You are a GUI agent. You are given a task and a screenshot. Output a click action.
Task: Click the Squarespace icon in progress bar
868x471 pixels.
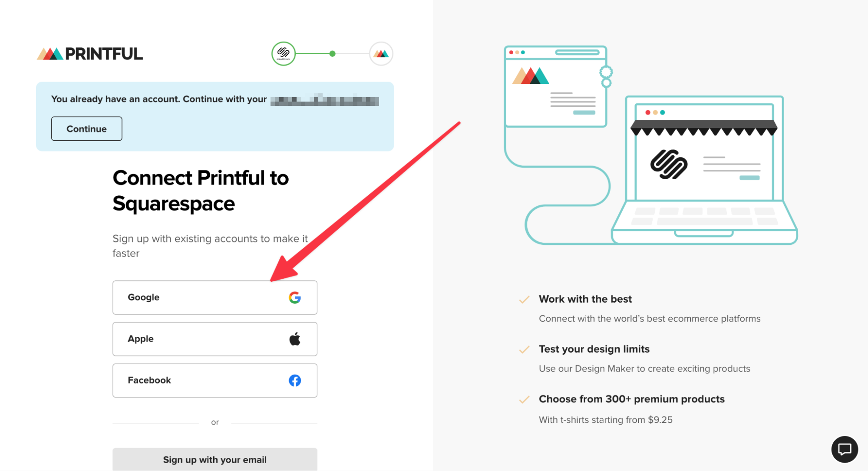(x=284, y=54)
